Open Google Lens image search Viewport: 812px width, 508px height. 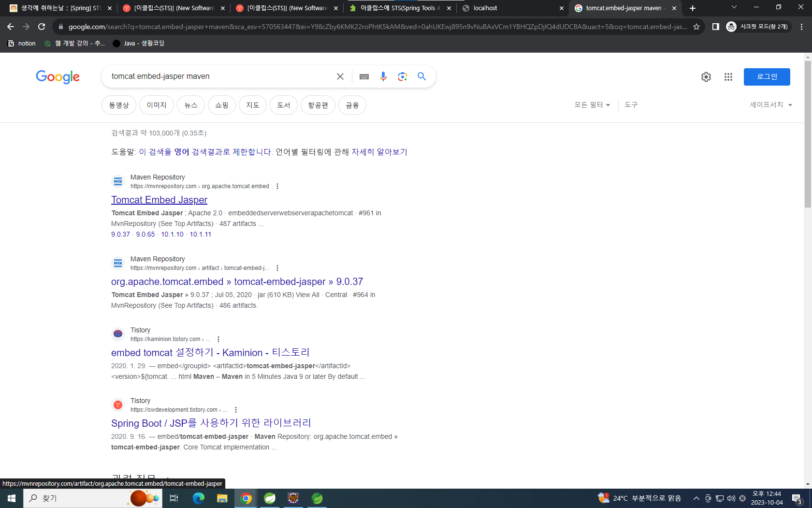pos(403,76)
